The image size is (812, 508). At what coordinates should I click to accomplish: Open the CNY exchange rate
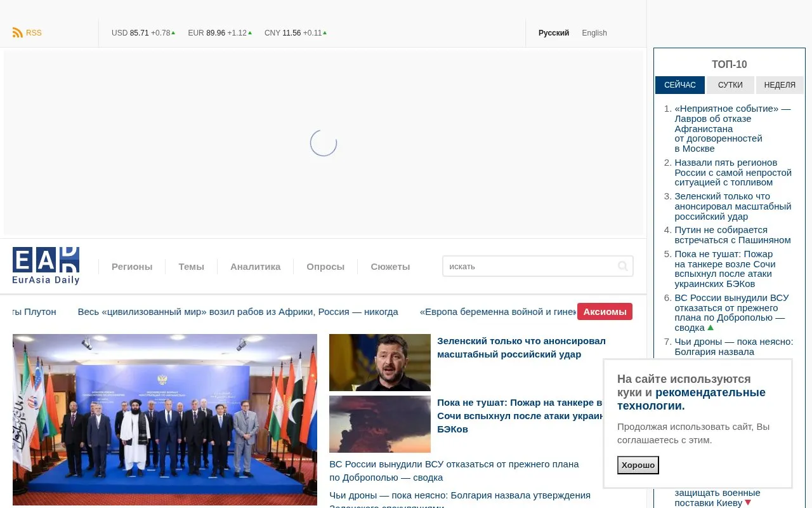tap(296, 33)
